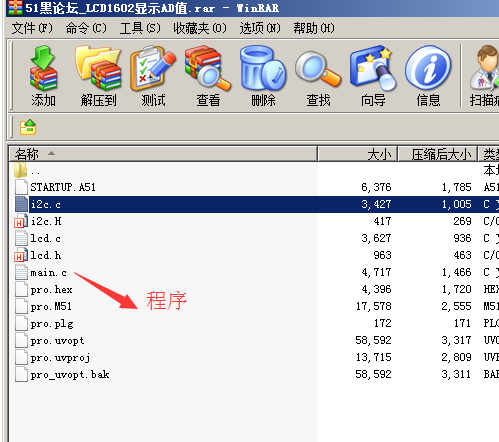Click the pro.M51 file icon

(x=21, y=306)
